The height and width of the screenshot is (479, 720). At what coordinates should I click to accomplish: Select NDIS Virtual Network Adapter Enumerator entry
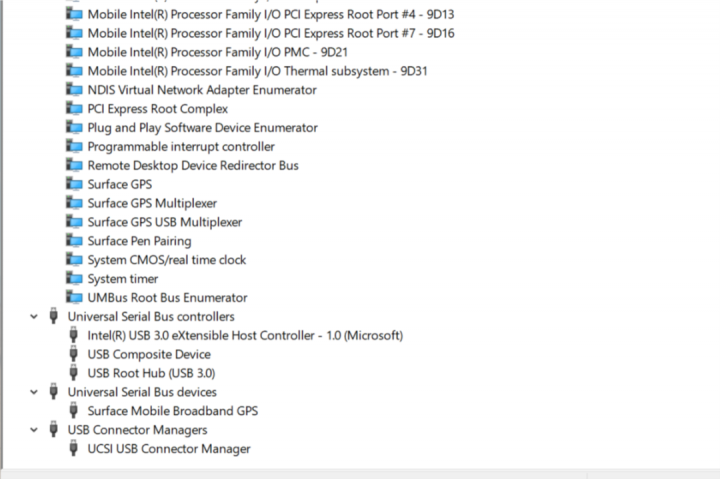[x=202, y=90]
